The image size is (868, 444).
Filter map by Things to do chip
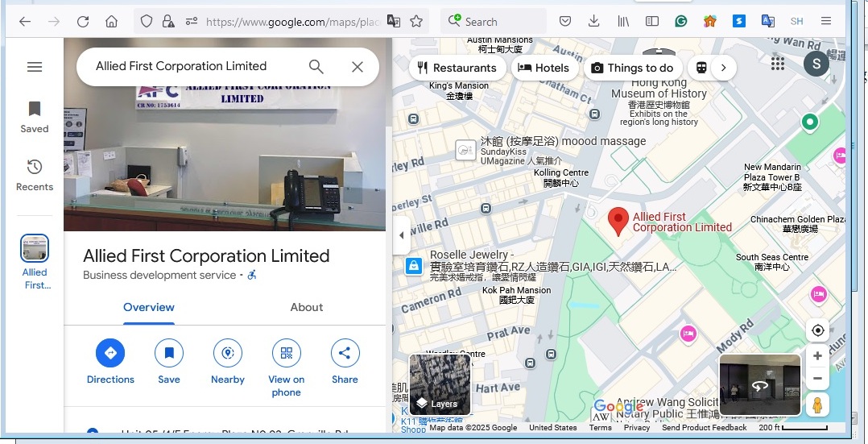click(633, 68)
